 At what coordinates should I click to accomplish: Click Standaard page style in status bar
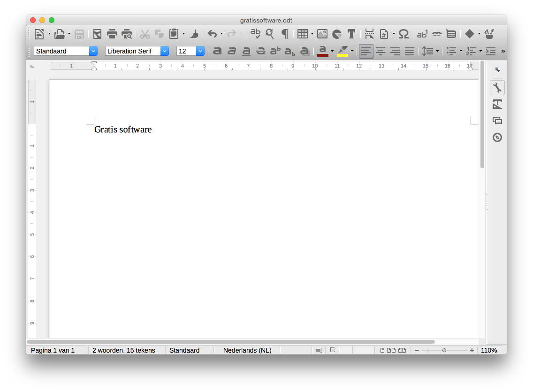(184, 350)
